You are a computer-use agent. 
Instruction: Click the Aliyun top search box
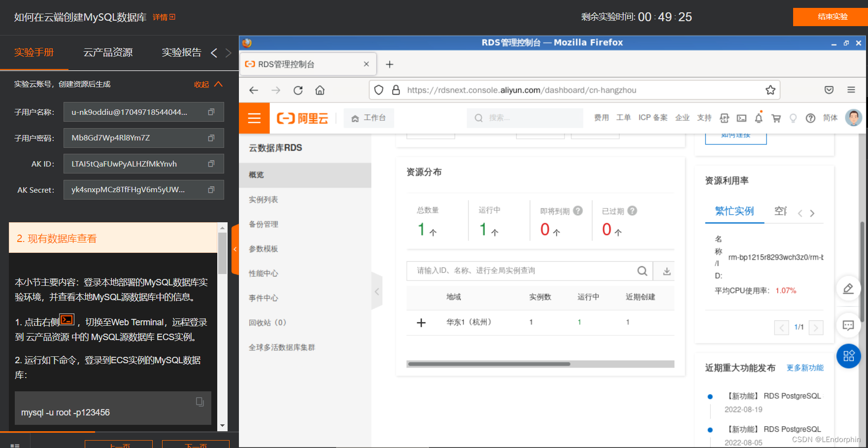click(525, 118)
